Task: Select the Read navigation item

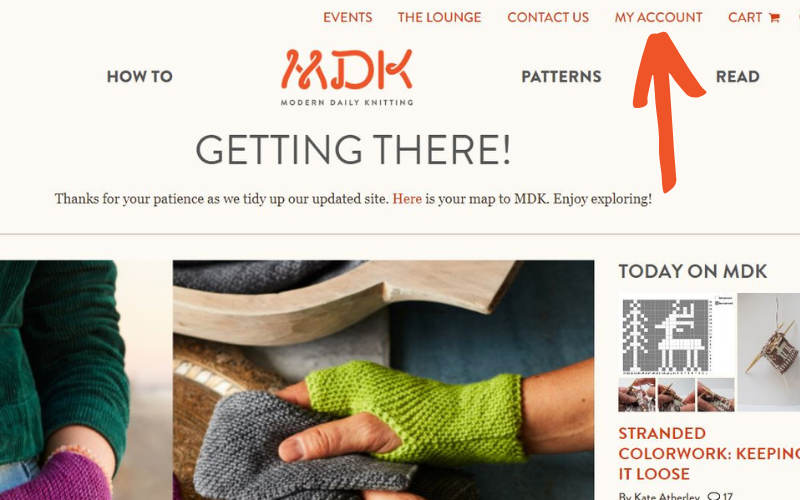Action: [x=737, y=77]
